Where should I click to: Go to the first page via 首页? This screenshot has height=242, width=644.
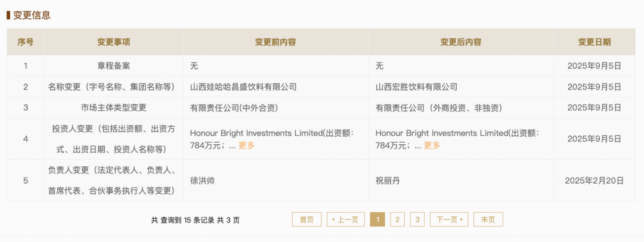[x=306, y=219]
